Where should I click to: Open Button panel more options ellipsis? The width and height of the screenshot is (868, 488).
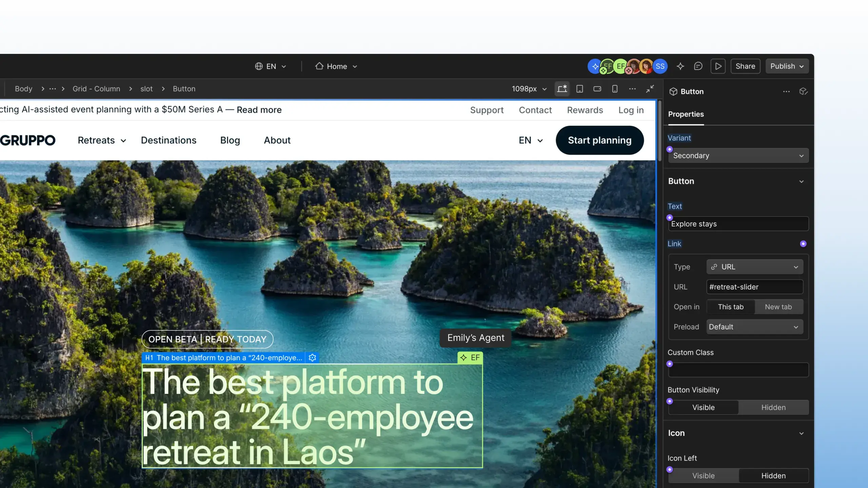tap(786, 91)
